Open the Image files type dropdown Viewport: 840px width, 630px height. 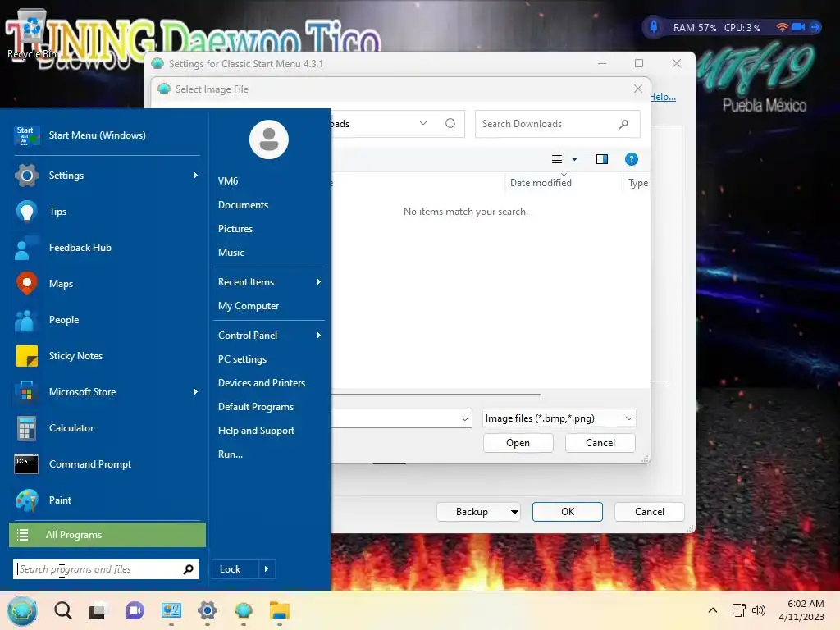(x=629, y=418)
